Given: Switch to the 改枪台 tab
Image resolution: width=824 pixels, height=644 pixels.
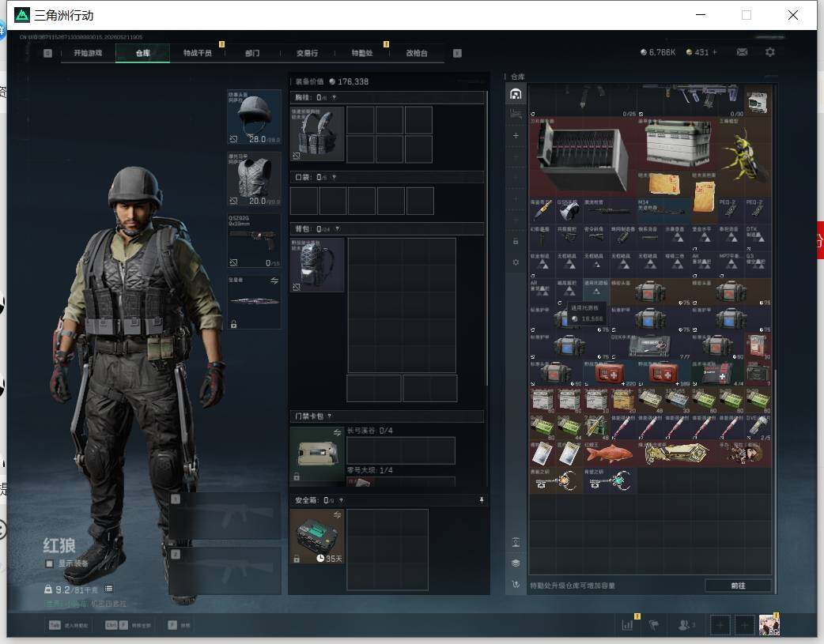Looking at the screenshot, I should [416, 53].
